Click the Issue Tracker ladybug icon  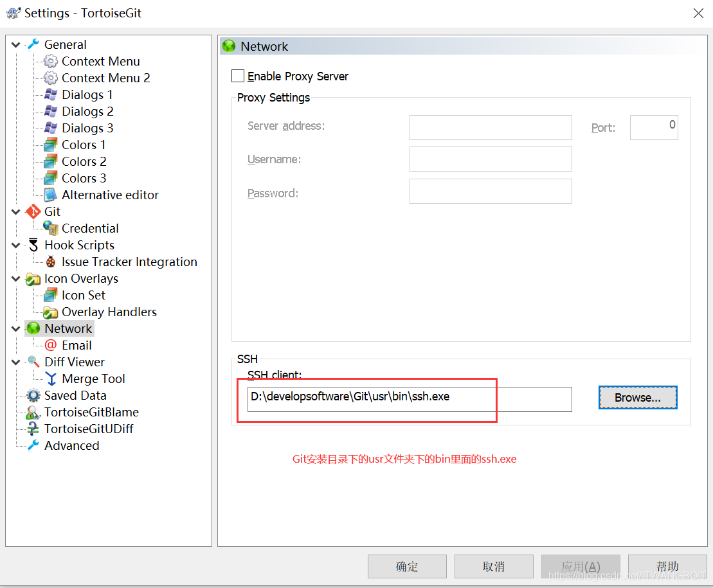click(x=51, y=262)
